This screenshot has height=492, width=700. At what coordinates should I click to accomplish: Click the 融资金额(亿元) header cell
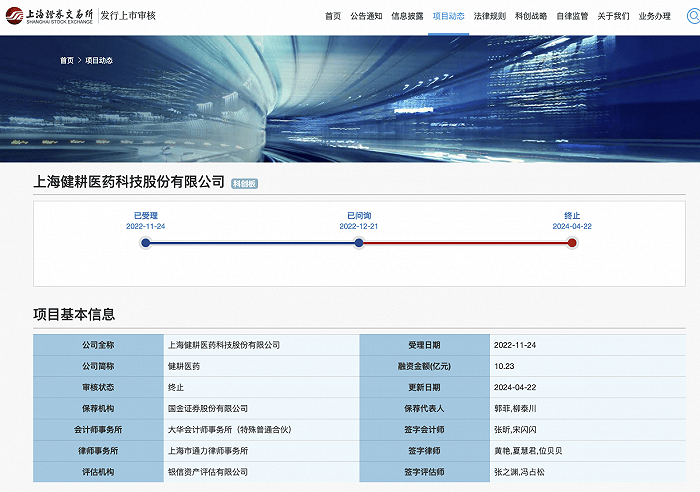click(424, 366)
